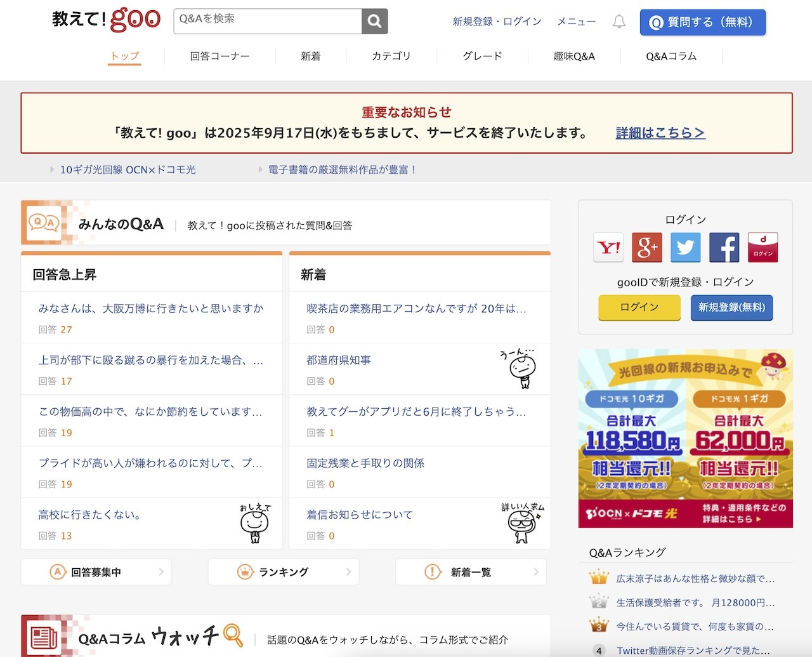Image resolution: width=812 pixels, height=657 pixels.
Task: Log in with Yahoo! icon
Action: point(609,248)
